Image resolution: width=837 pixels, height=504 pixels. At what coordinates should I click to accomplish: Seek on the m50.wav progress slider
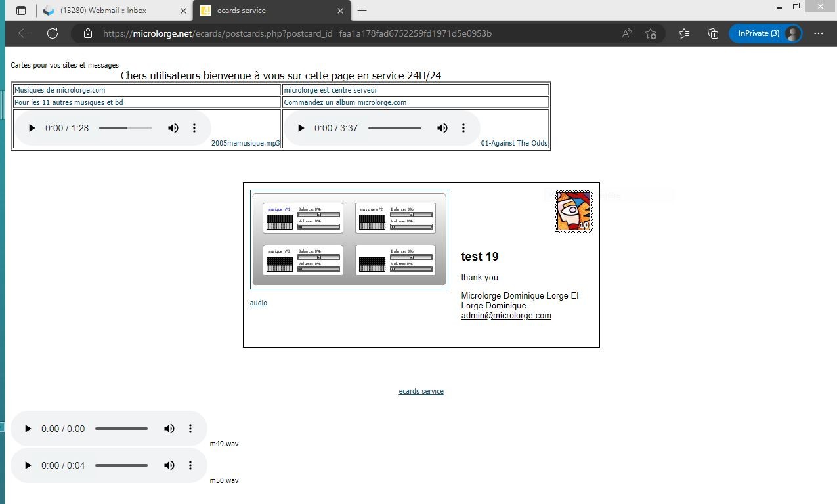click(x=121, y=465)
